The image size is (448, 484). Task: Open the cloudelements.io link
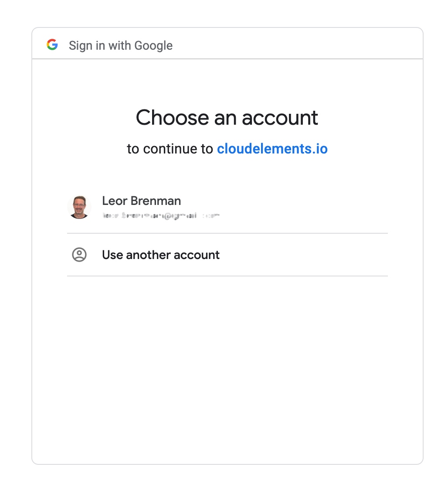(x=272, y=149)
